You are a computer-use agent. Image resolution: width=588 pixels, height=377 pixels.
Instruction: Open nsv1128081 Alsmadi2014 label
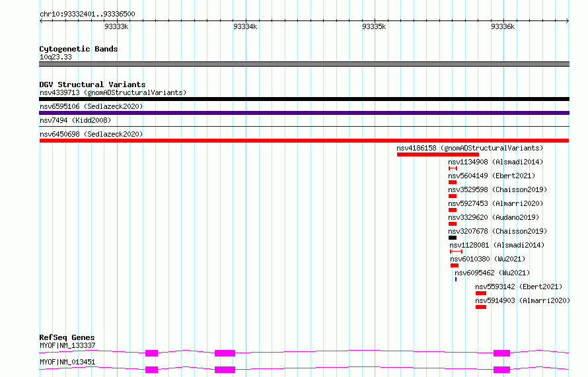[497, 245]
